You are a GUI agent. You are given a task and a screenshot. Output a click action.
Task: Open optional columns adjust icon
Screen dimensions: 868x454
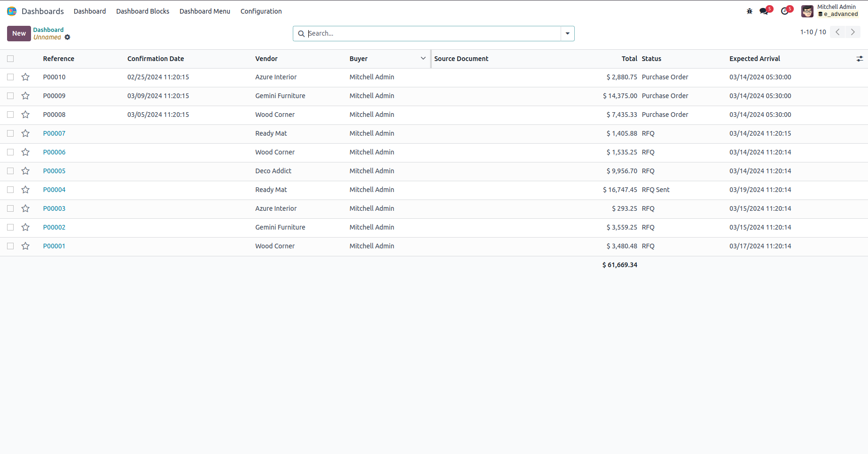(x=860, y=59)
